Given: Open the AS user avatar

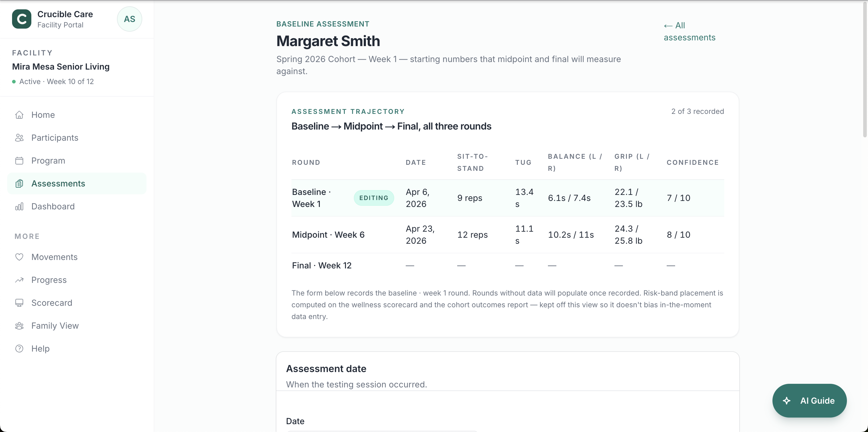Looking at the screenshot, I should pos(129,19).
